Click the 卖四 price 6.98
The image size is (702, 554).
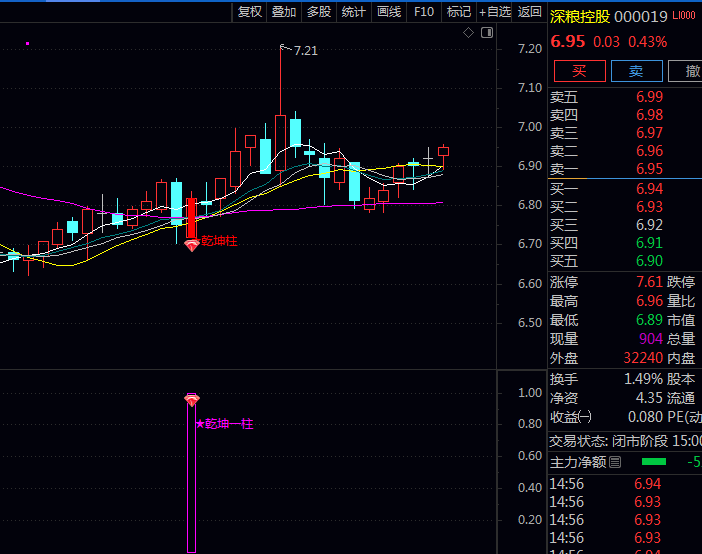tap(649, 115)
